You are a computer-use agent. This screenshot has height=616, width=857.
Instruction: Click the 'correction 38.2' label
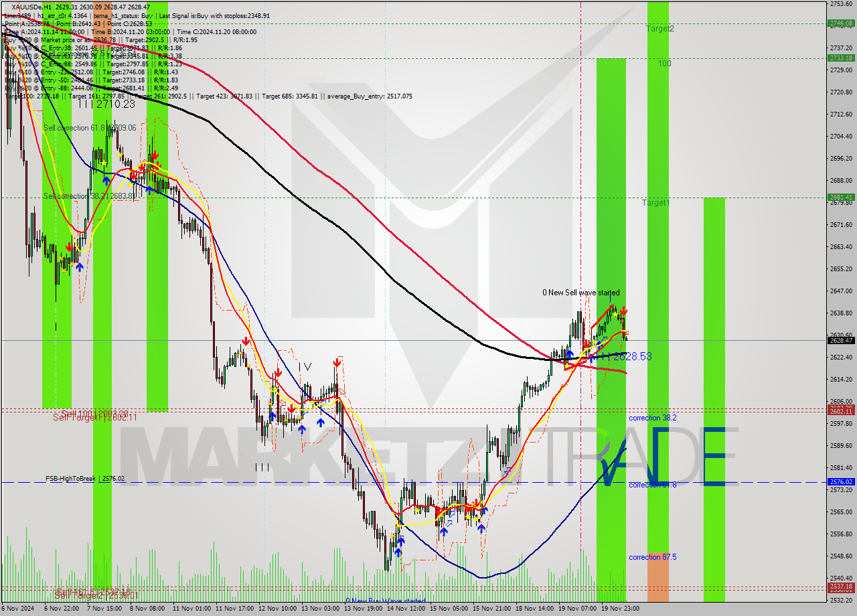pyautogui.click(x=652, y=418)
